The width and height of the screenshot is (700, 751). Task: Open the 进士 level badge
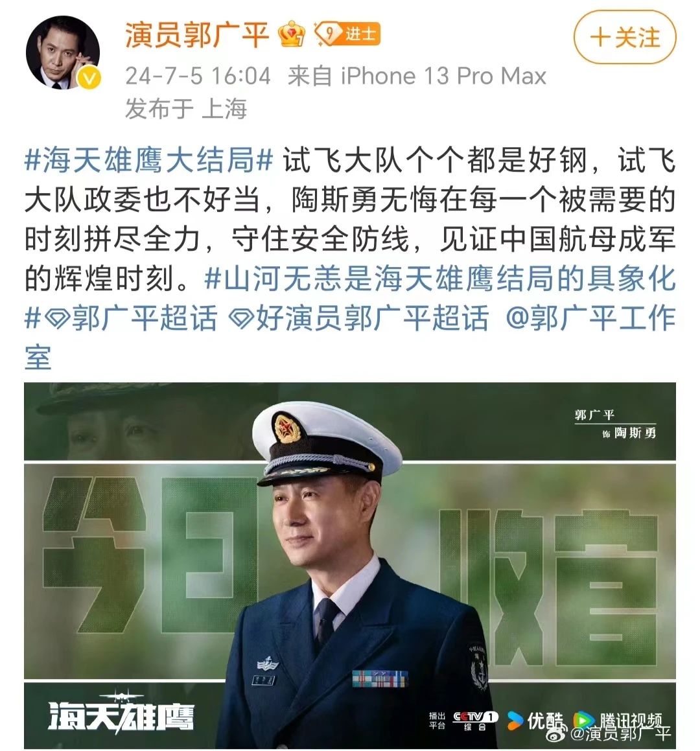[x=347, y=34]
